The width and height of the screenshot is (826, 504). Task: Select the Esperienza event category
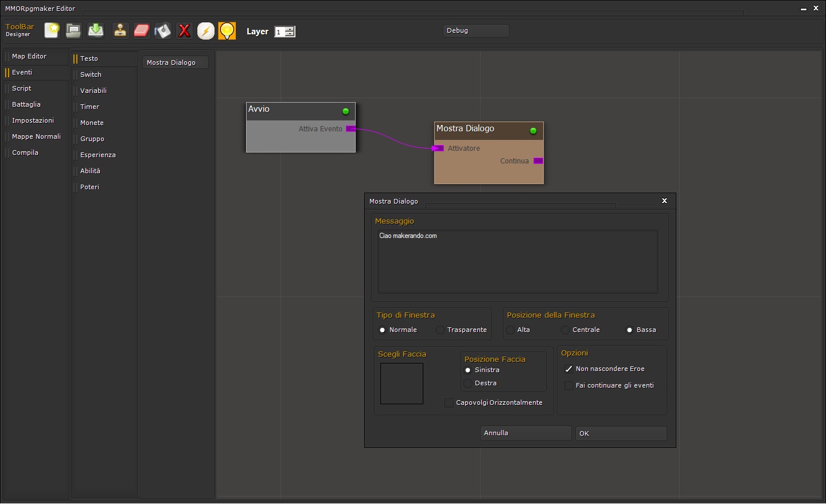pyautogui.click(x=104, y=155)
